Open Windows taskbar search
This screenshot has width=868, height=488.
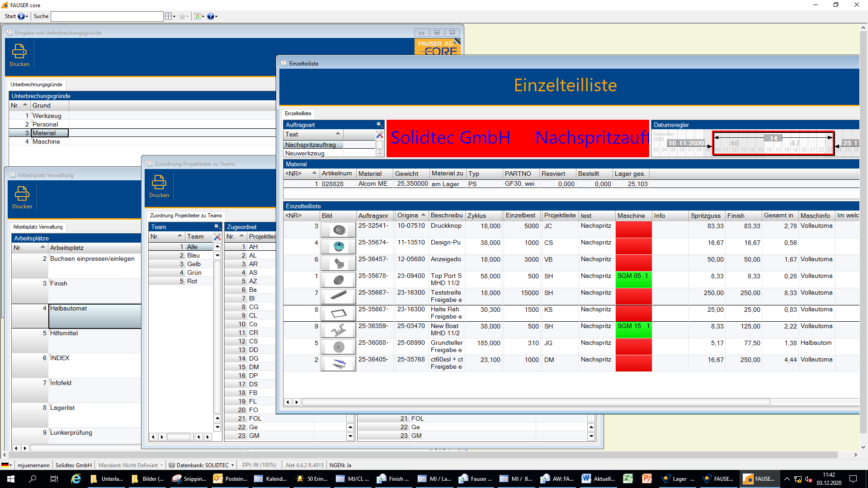click(x=33, y=479)
